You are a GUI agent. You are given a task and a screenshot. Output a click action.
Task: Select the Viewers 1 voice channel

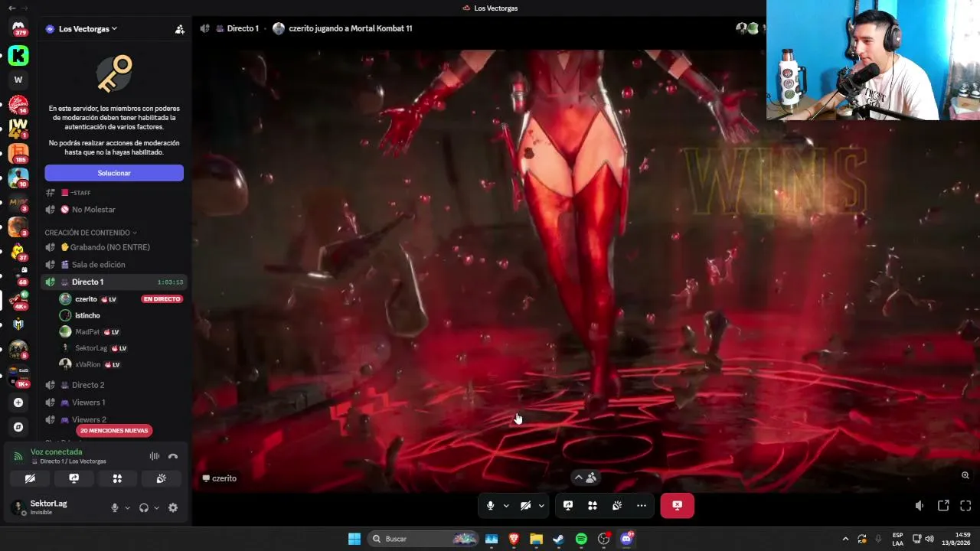(x=114, y=403)
